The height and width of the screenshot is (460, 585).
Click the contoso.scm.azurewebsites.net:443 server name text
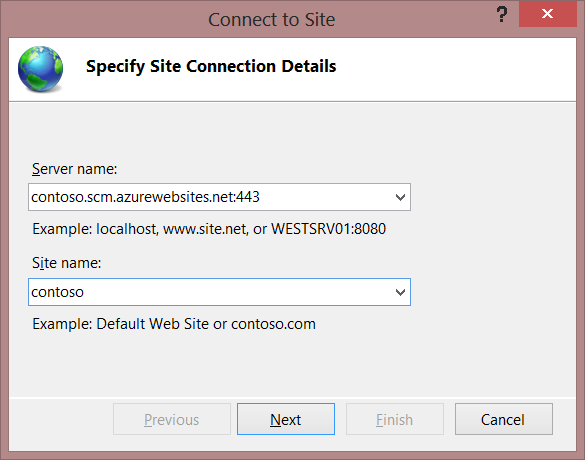point(145,197)
